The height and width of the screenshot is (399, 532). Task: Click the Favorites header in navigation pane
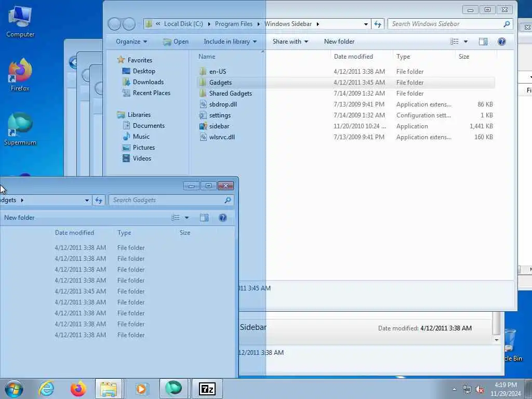135,60
